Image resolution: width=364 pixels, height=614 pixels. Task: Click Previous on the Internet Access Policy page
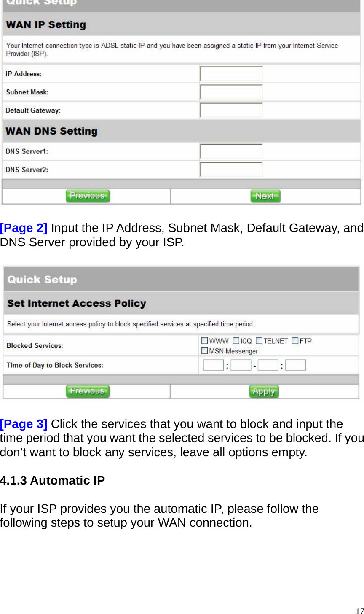click(x=88, y=391)
